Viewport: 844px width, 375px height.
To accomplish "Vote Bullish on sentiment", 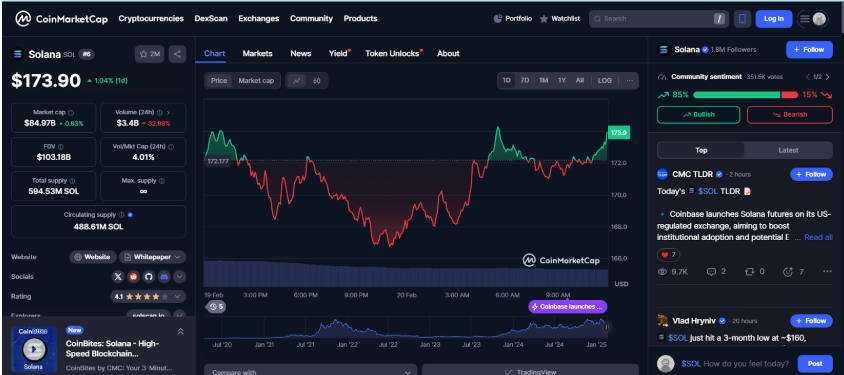I will click(699, 115).
